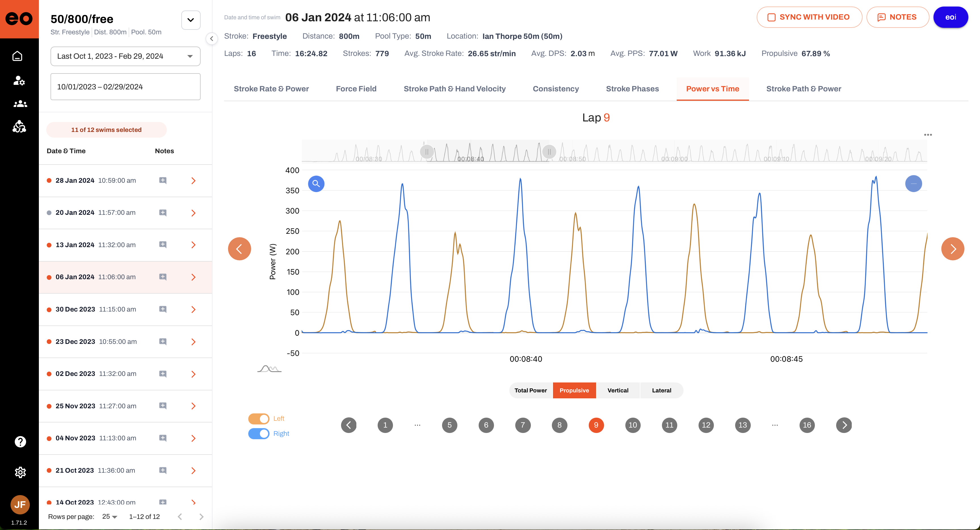
Task: Open the Force Field tab
Action: 356,89
